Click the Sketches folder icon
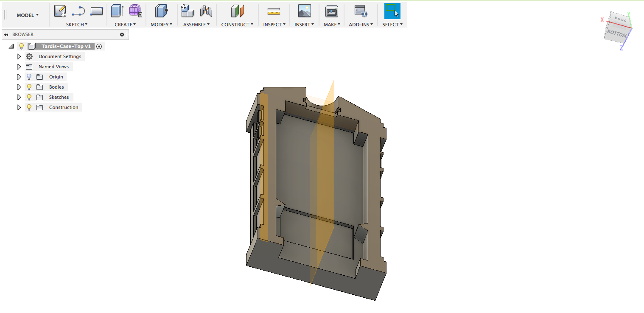Viewport: 644px width, 313px height. click(39, 97)
